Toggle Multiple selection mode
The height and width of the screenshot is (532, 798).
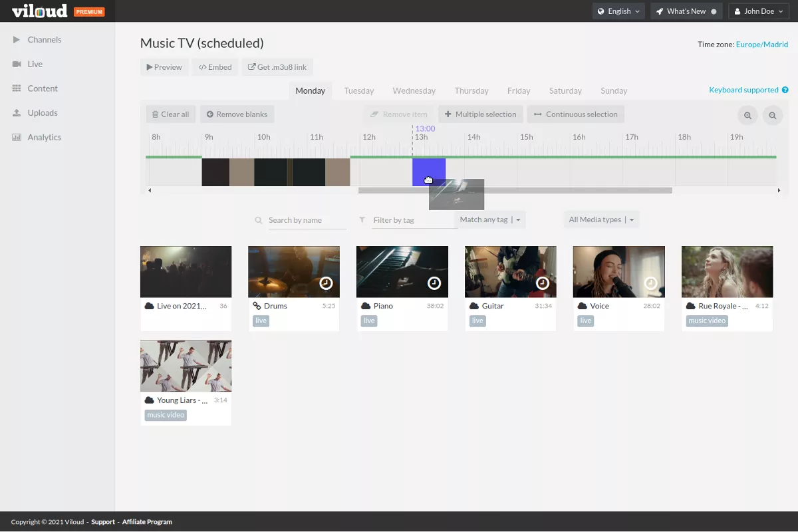pyautogui.click(x=480, y=114)
